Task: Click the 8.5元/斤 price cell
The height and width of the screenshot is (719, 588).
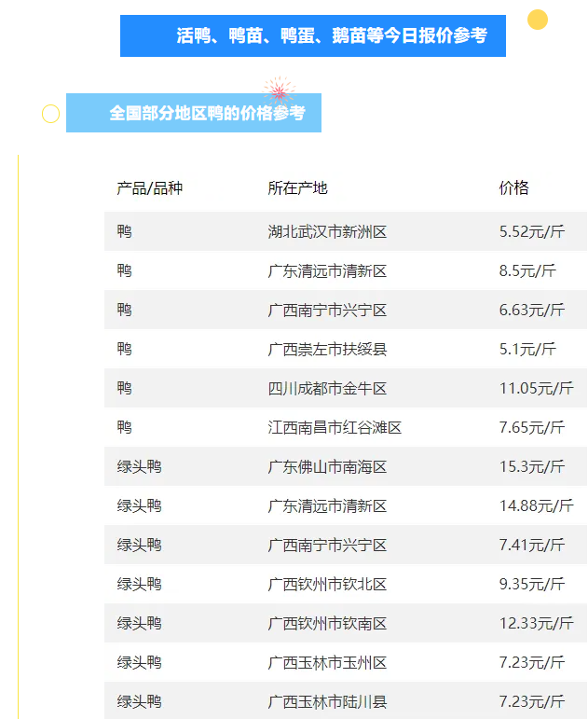Action: coord(527,270)
